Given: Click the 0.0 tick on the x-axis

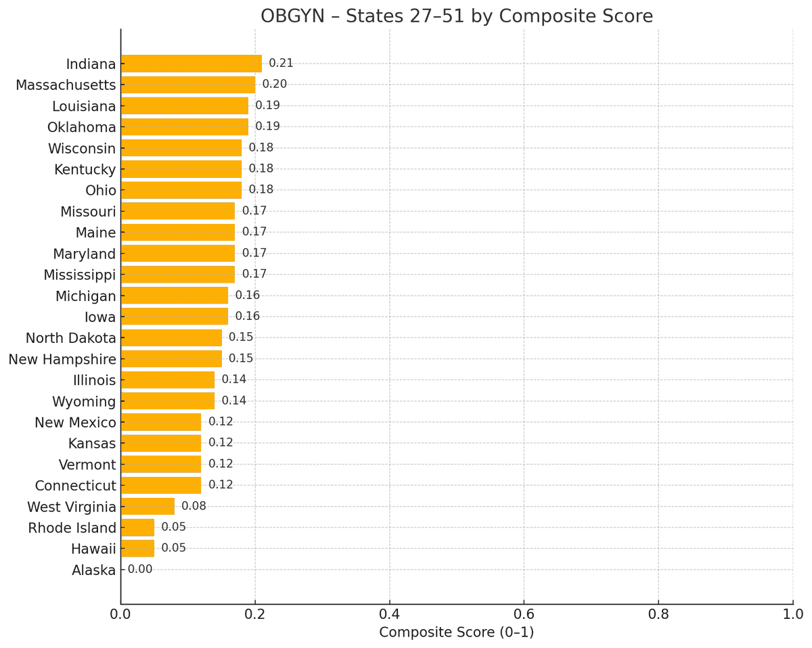Looking at the screenshot, I should click(x=120, y=614).
